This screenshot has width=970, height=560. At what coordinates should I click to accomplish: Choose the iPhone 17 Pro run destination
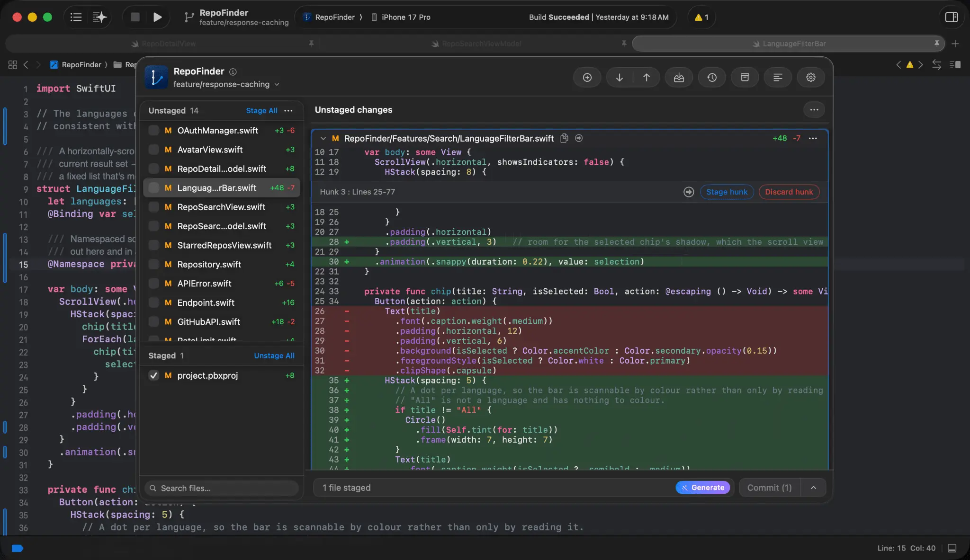401,18
